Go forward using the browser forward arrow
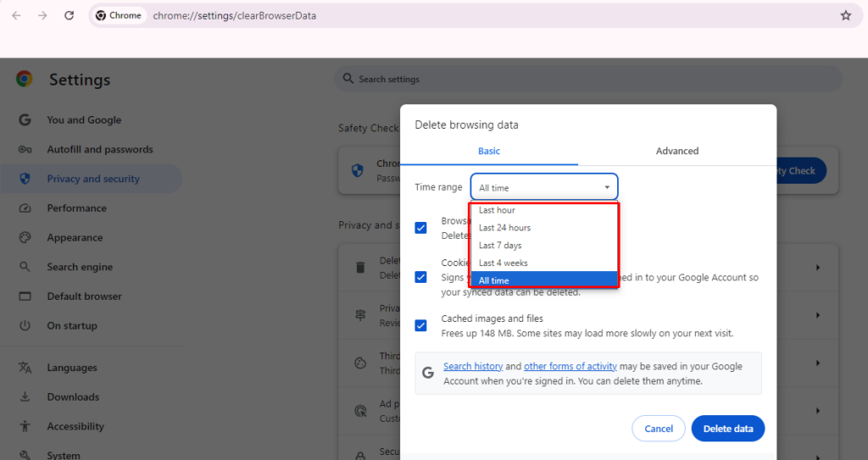 click(42, 15)
